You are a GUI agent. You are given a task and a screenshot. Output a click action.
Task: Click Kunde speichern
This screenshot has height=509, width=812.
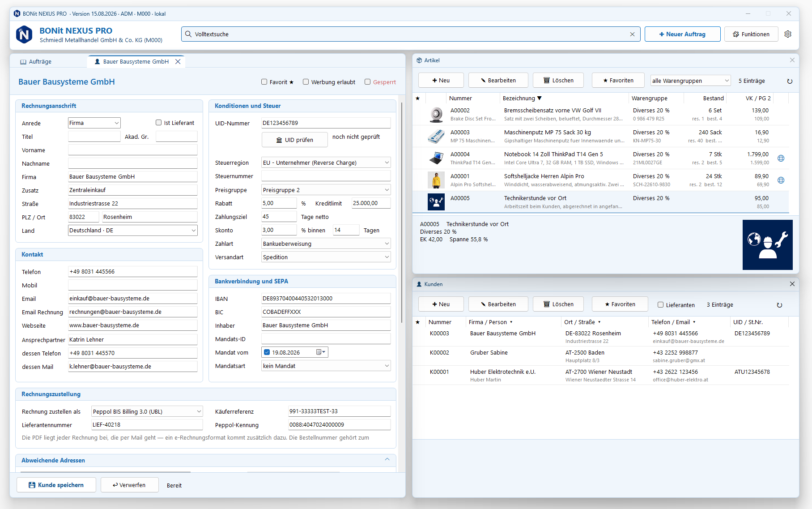(x=56, y=485)
